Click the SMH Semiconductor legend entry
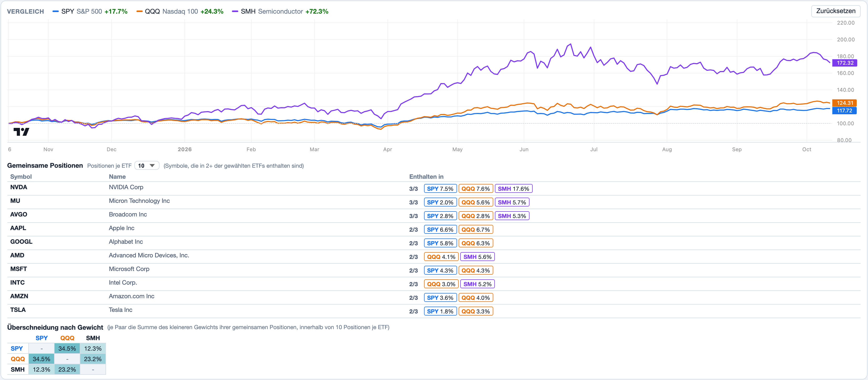 pyautogui.click(x=280, y=12)
